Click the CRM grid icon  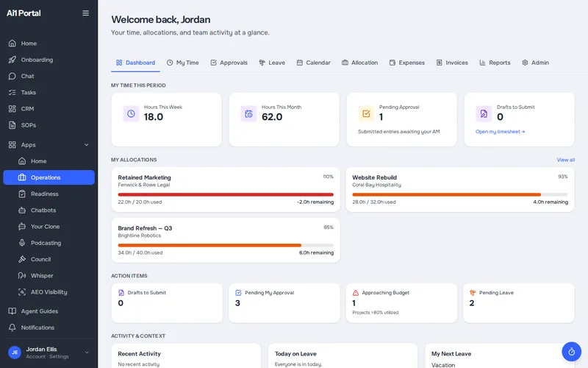click(12, 109)
